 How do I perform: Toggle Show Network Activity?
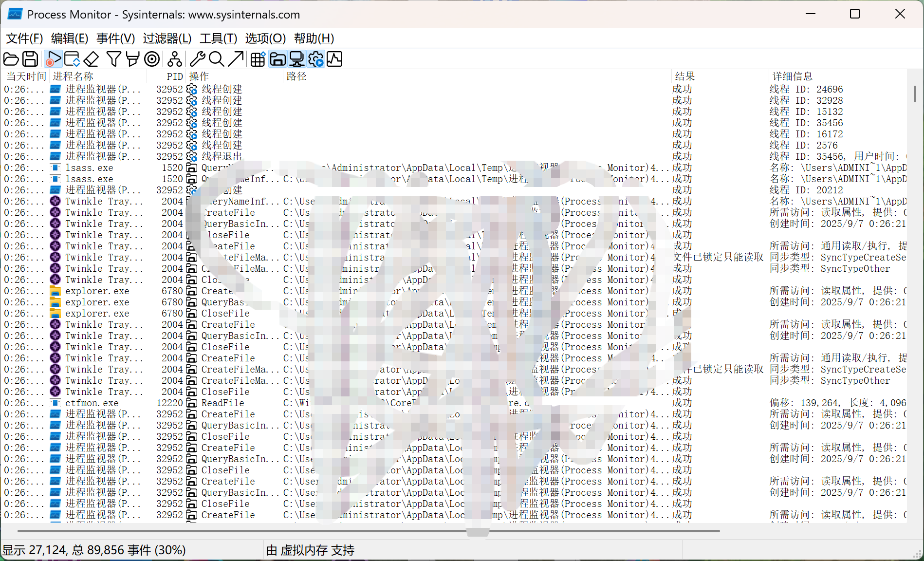(x=296, y=59)
